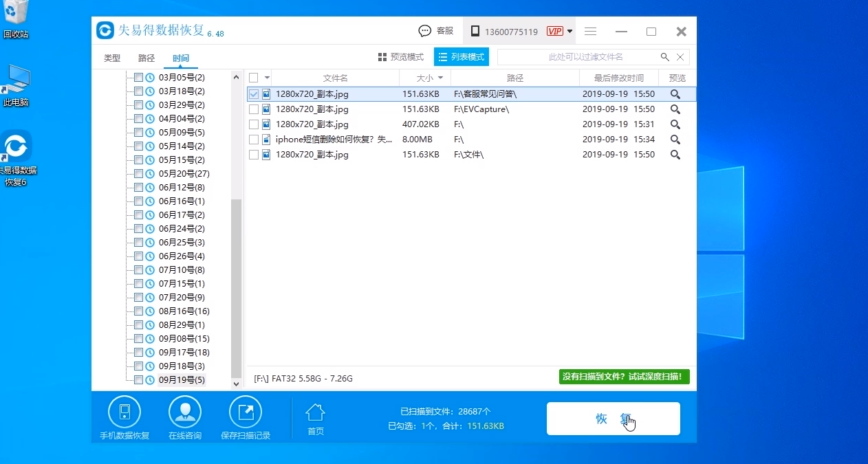Click the search magnifier in filter box
This screenshot has width=868, height=464.
tap(665, 57)
